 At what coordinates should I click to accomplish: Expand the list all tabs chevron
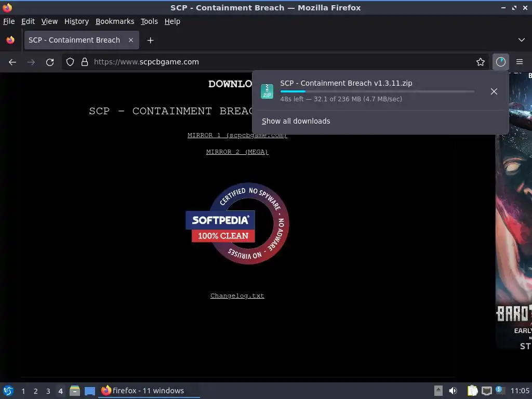[x=521, y=40]
